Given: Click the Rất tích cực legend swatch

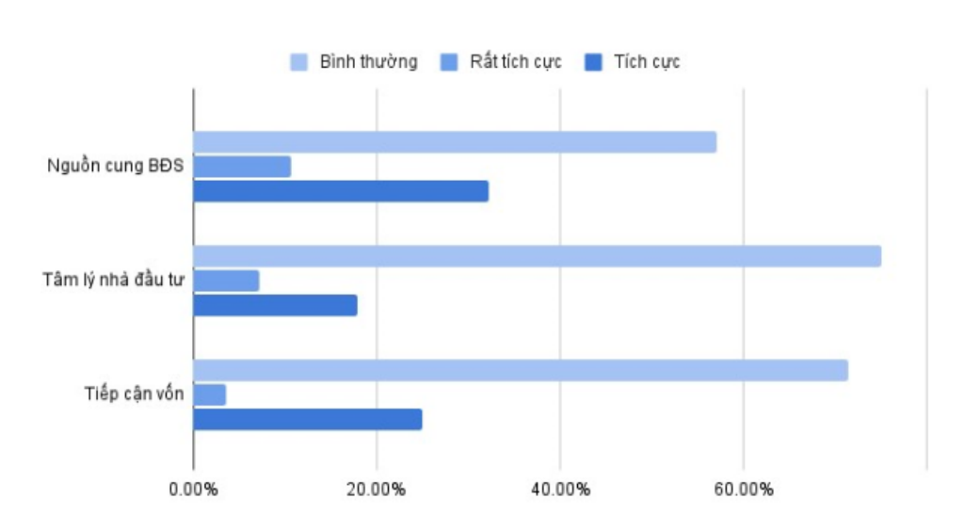Looking at the screenshot, I should click(448, 63).
